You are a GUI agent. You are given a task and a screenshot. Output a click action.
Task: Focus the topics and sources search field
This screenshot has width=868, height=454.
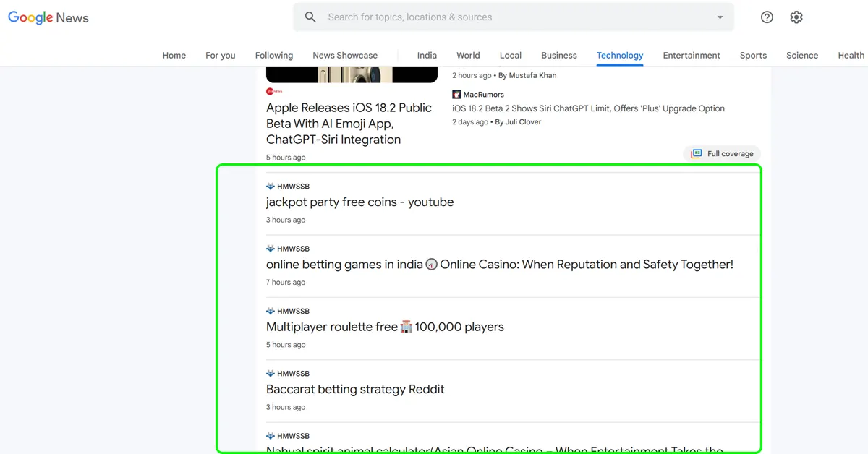[514, 17]
